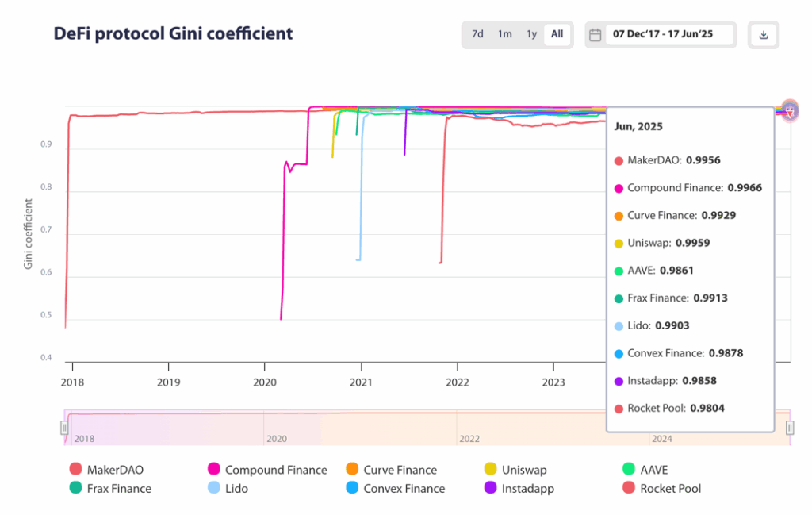The width and height of the screenshot is (812, 515).
Task: Click the Convex Finance value 0.9878 in tooltip
Action: coord(726,353)
